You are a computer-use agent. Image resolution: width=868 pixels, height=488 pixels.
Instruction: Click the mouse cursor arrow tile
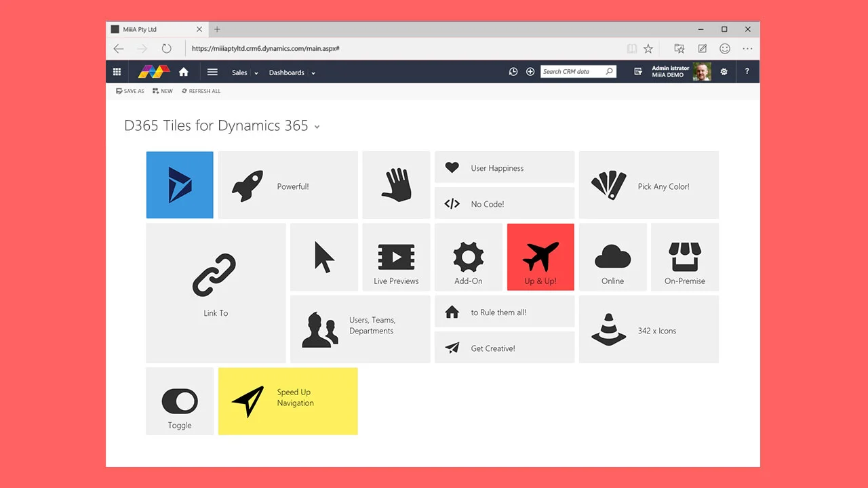324,257
